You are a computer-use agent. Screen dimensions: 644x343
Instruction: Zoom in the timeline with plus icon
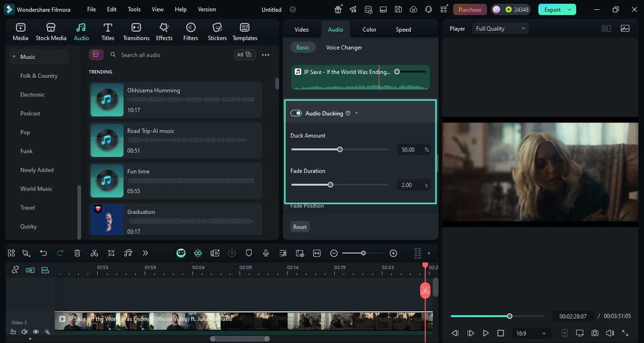tap(393, 253)
